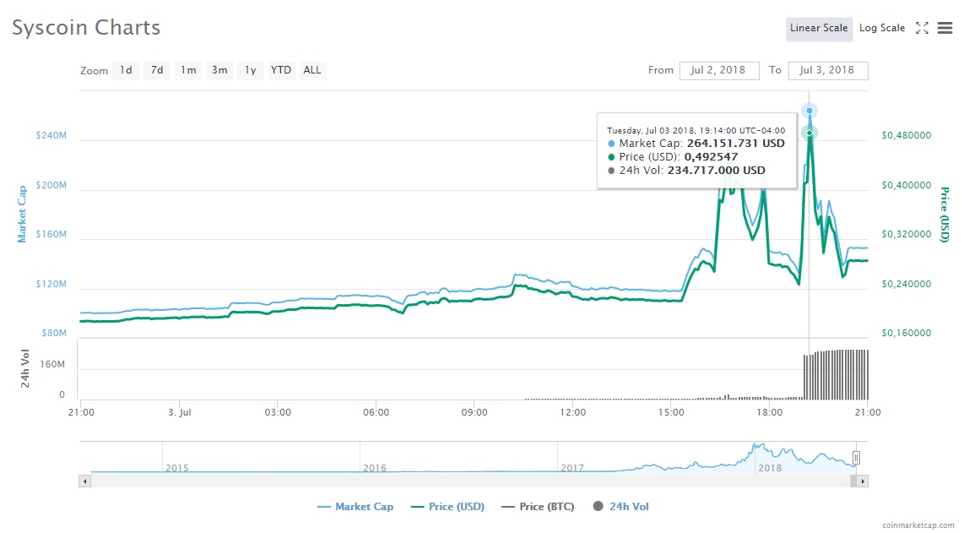
Task: Open the chart hamburger menu
Action: coord(945,28)
